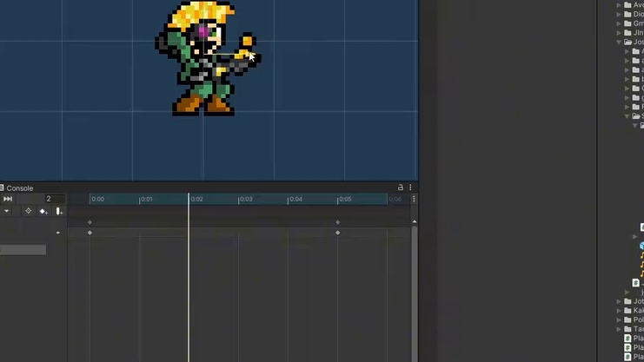
Task: Select the property row keyframe at 0:00
Action: [x=90, y=233]
